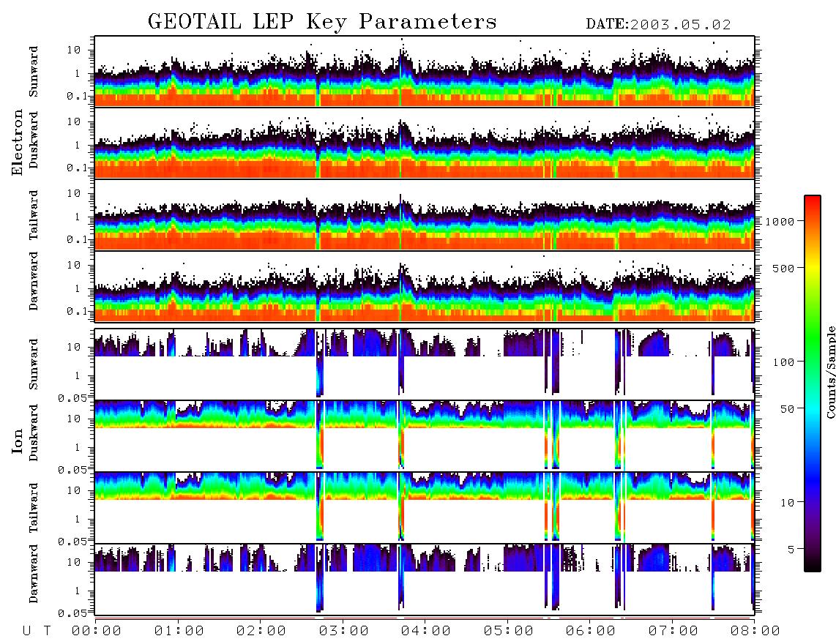Screen dimensions: 836x644
Task: Click the 06:00 time tick label
Action: coord(591,632)
